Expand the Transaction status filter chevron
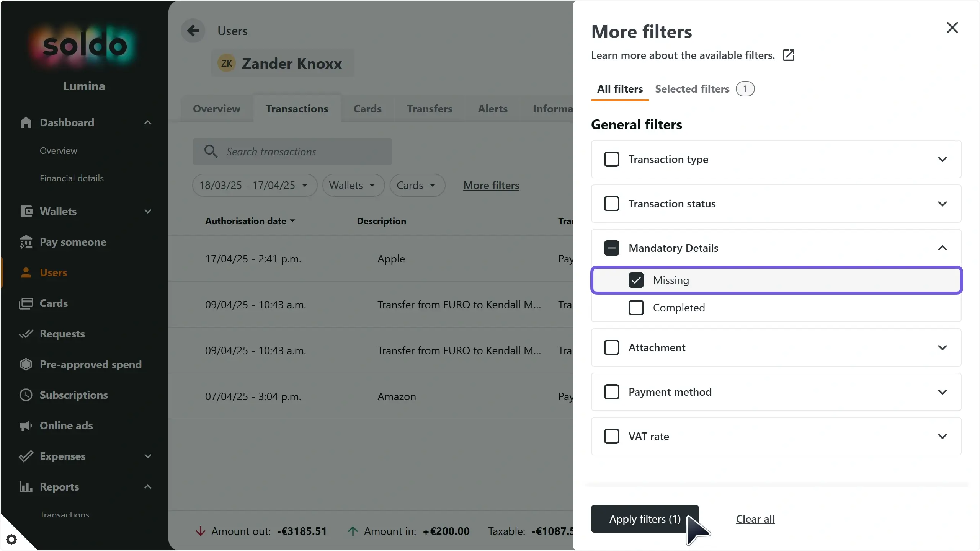The height and width of the screenshot is (551, 980). point(942,204)
